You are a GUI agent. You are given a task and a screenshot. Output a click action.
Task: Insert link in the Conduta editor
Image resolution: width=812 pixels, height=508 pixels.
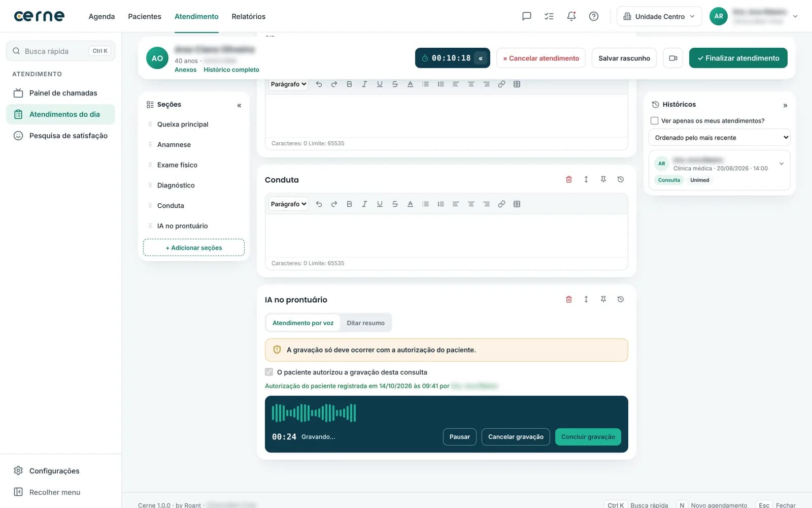[501, 204]
